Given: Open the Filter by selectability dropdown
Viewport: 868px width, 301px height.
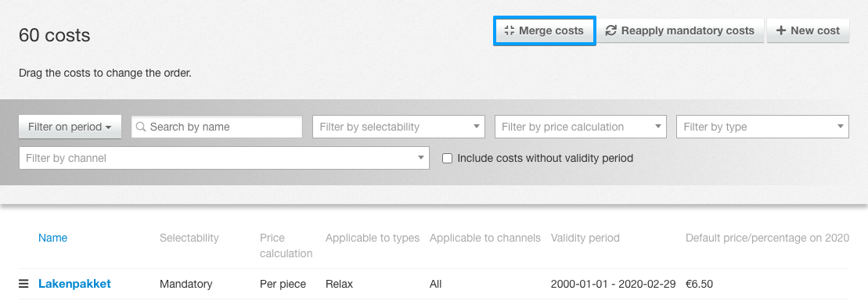Looking at the screenshot, I should pos(398,127).
